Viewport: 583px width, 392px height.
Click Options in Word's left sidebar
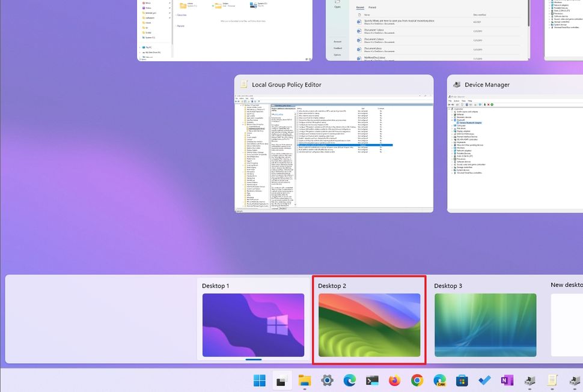pos(338,55)
